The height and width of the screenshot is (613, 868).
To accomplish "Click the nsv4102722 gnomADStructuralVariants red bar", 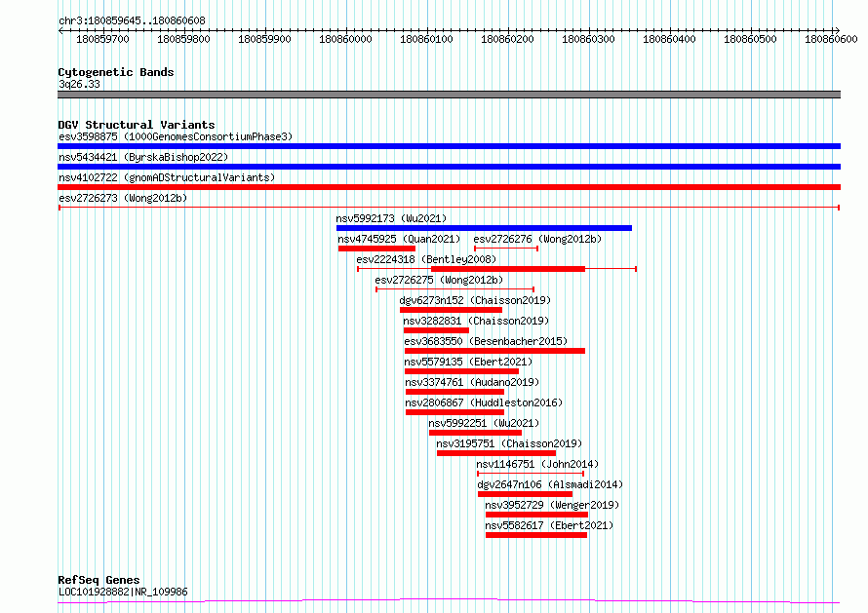I will tap(449, 187).
